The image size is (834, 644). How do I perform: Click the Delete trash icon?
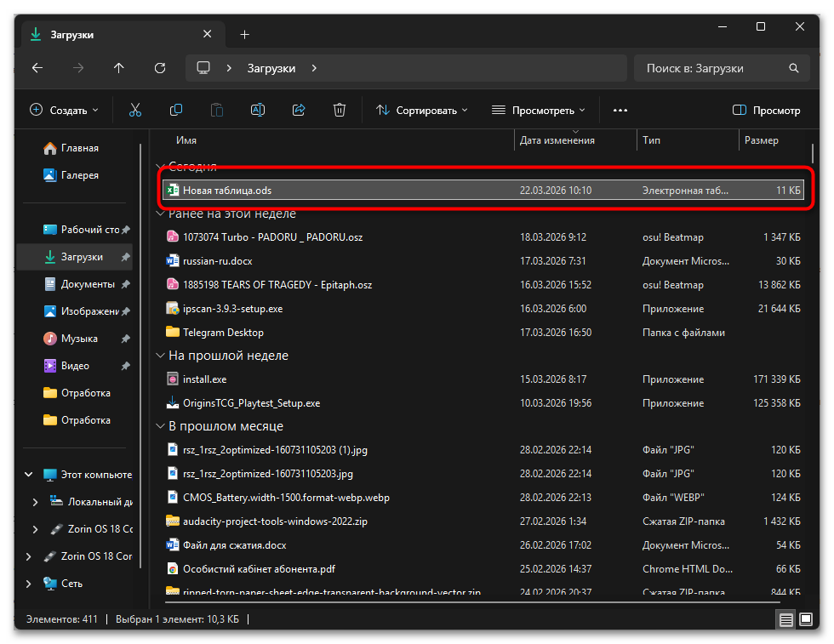pyautogui.click(x=340, y=110)
